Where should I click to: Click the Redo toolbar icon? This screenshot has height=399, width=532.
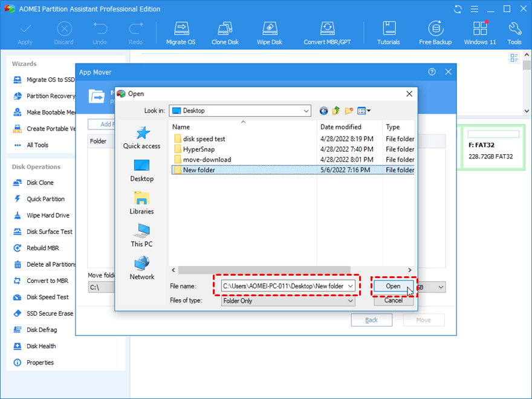click(x=135, y=33)
